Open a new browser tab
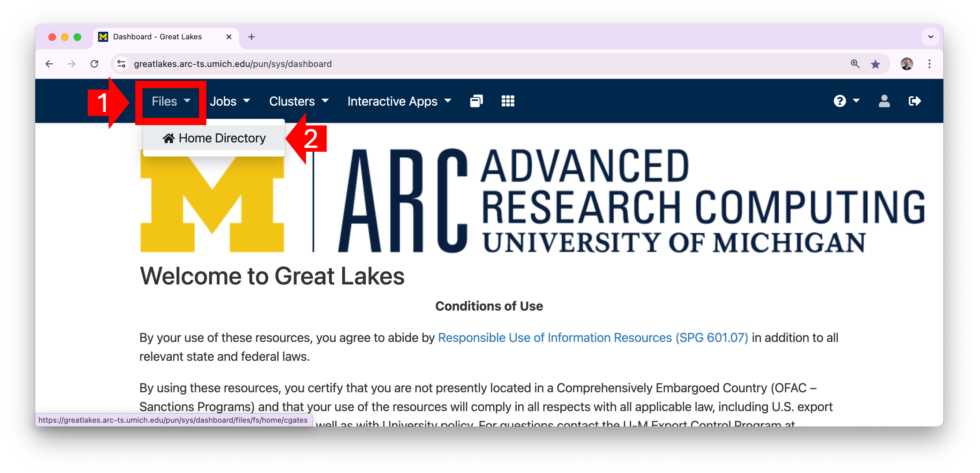The image size is (980, 473). pyautogui.click(x=252, y=37)
